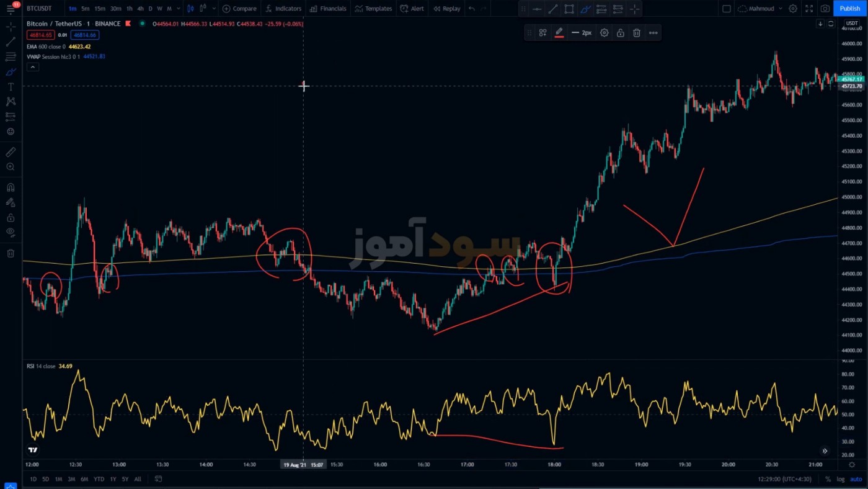Delete the selected drawing
The width and height of the screenshot is (868, 489).
tap(637, 33)
